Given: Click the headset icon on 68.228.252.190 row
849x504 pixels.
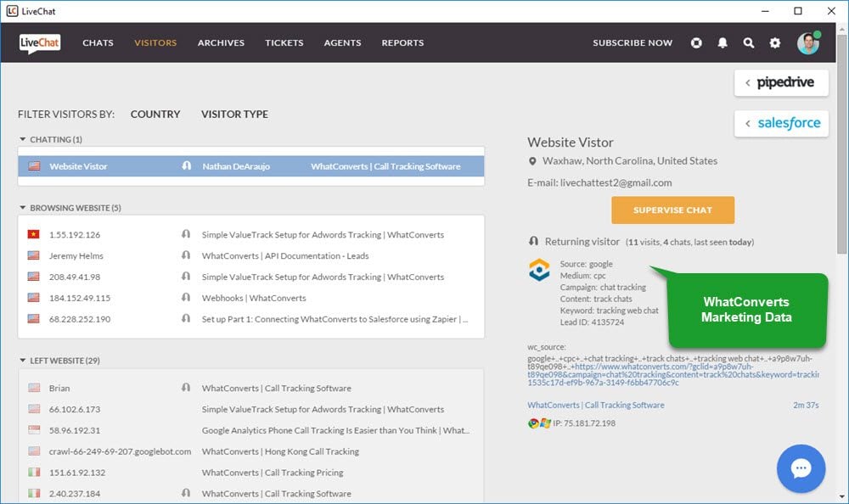Looking at the screenshot, I should point(186,318).
